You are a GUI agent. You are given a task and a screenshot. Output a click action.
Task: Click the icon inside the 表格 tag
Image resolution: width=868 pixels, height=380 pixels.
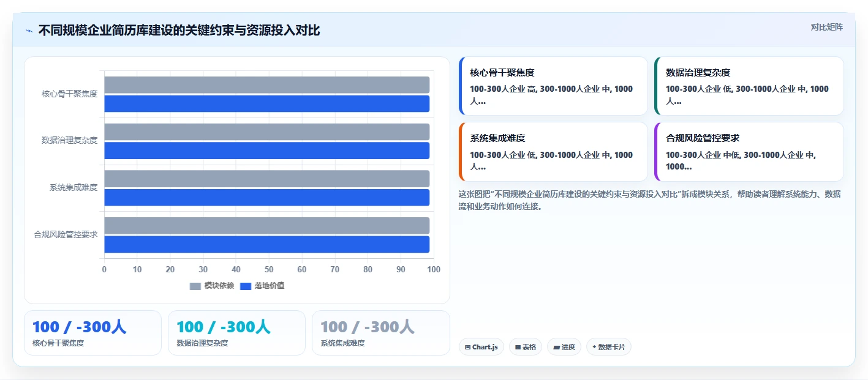tap(518, 347)
